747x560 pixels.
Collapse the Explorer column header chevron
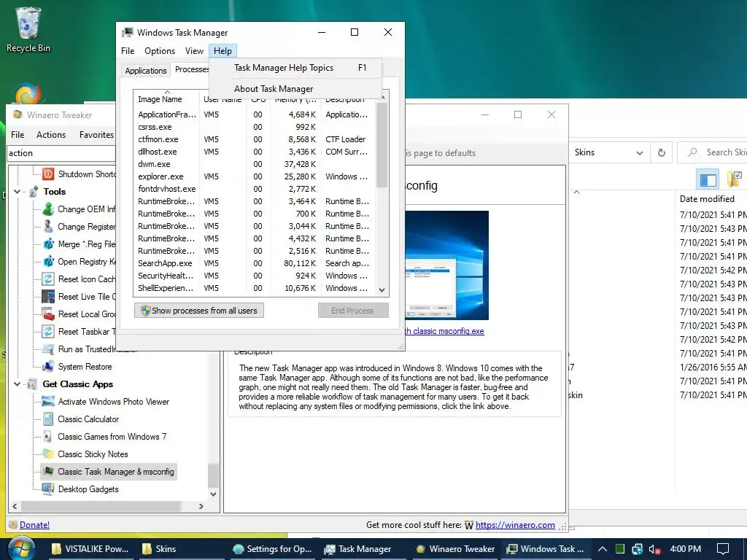(576, 192)
